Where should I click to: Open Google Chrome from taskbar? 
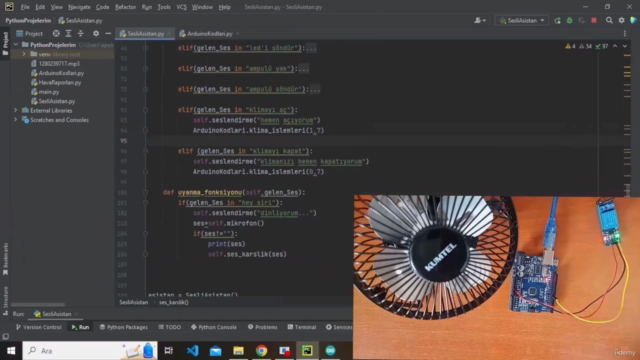pyautogui.click(x=261, y=351)
